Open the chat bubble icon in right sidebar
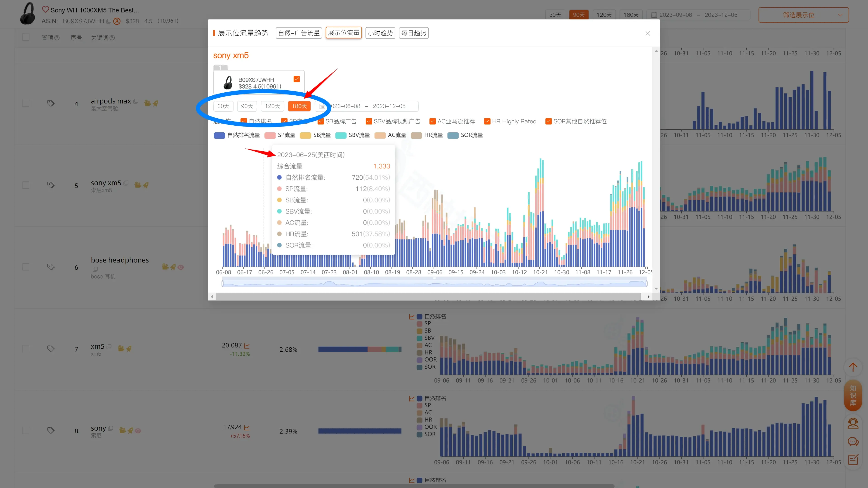 [853, 441]
